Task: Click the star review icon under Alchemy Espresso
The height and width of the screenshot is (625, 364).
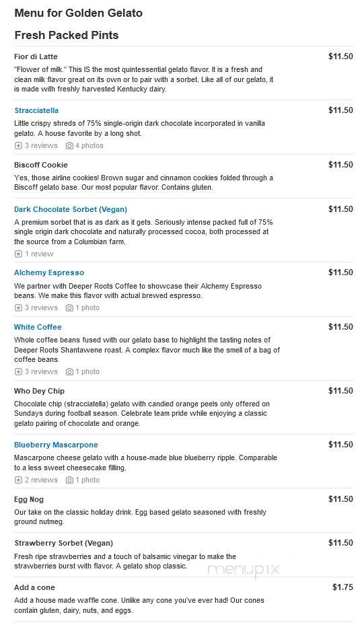Action: pyautogui.click(x=18, y=307)
